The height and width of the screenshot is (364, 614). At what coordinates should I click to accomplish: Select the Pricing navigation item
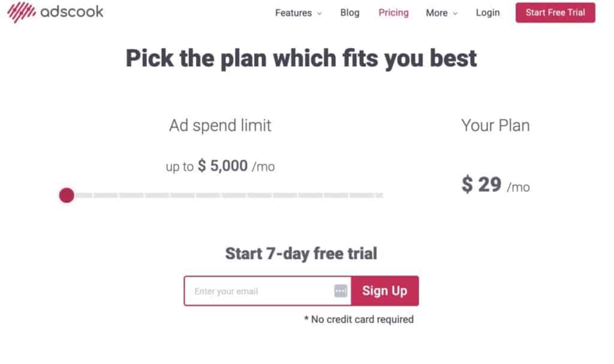(x=393, y=13)
